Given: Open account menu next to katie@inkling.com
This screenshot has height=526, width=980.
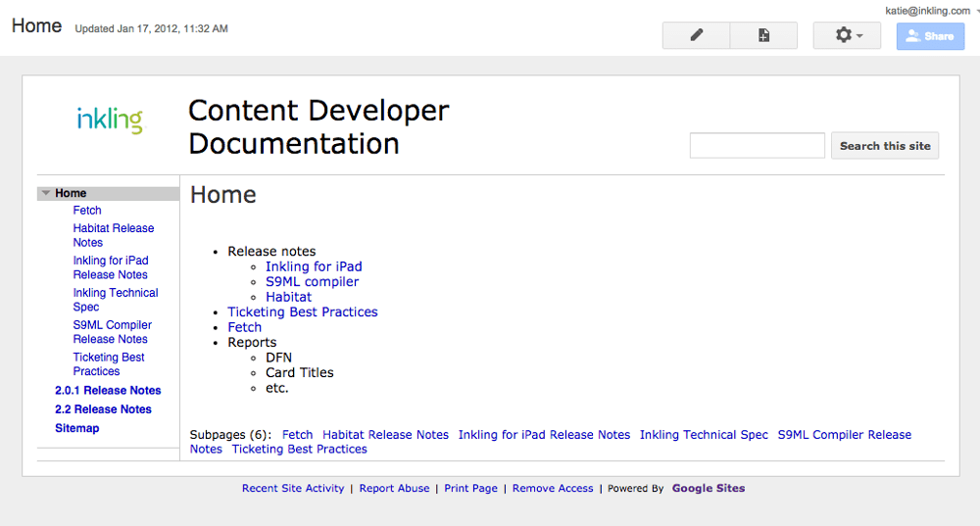Looking at the screenshot, I should pos(977,11).
